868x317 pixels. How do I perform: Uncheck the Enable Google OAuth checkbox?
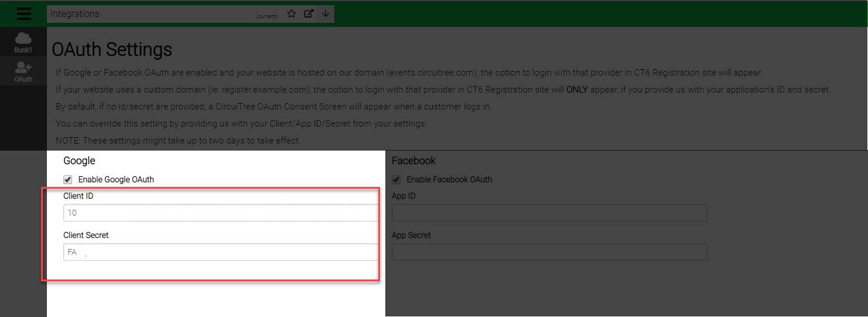click(68, 179)
